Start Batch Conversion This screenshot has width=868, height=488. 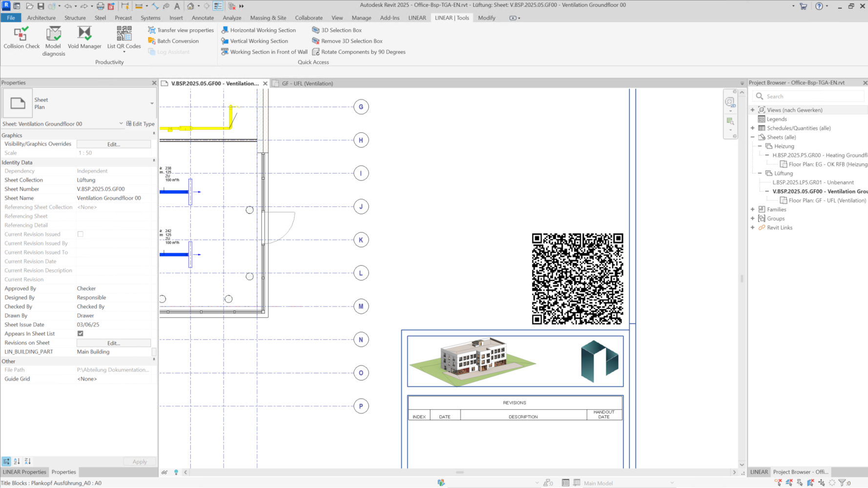coord(173,41)
